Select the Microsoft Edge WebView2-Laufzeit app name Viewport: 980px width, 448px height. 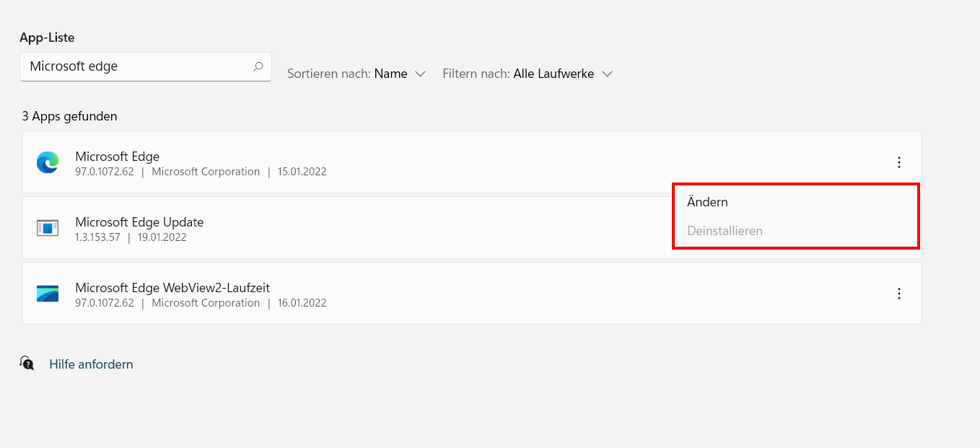[x=172, y=288]
